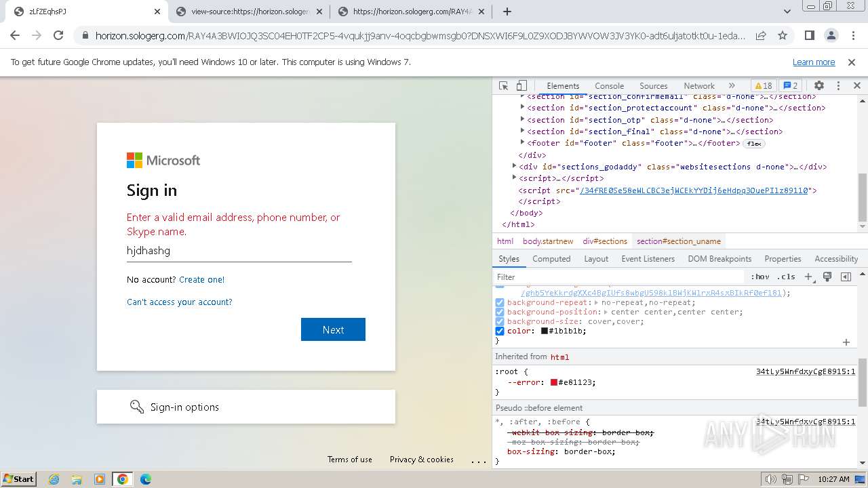Follow the Create one! link
Screen dimensions: 868x488
click(201, 279)
